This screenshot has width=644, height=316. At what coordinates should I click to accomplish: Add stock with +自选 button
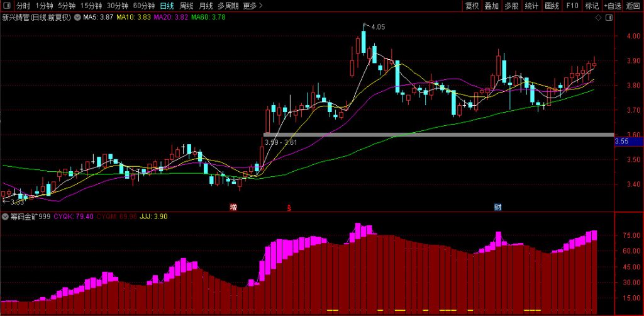coord(613,6)
